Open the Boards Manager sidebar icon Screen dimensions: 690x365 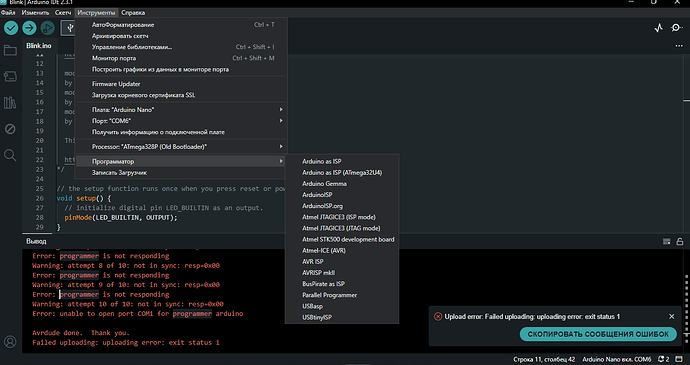(x=10, y=77)
